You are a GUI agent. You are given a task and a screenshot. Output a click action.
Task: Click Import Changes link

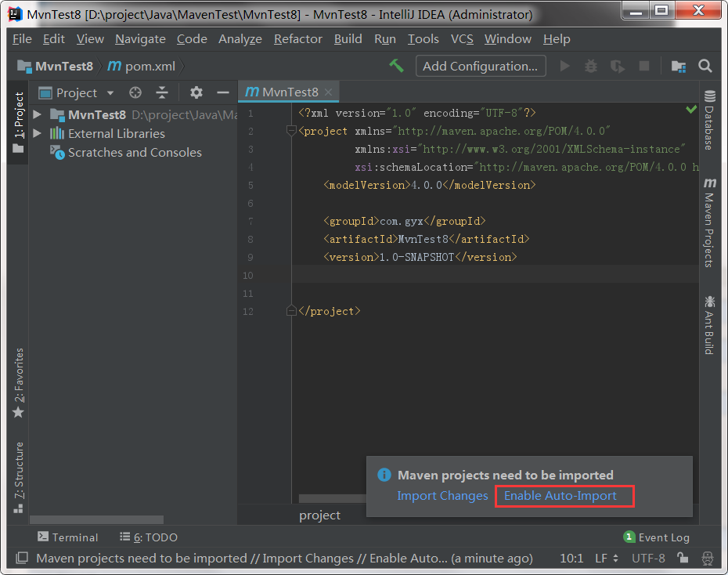click(x=442, y=496)
